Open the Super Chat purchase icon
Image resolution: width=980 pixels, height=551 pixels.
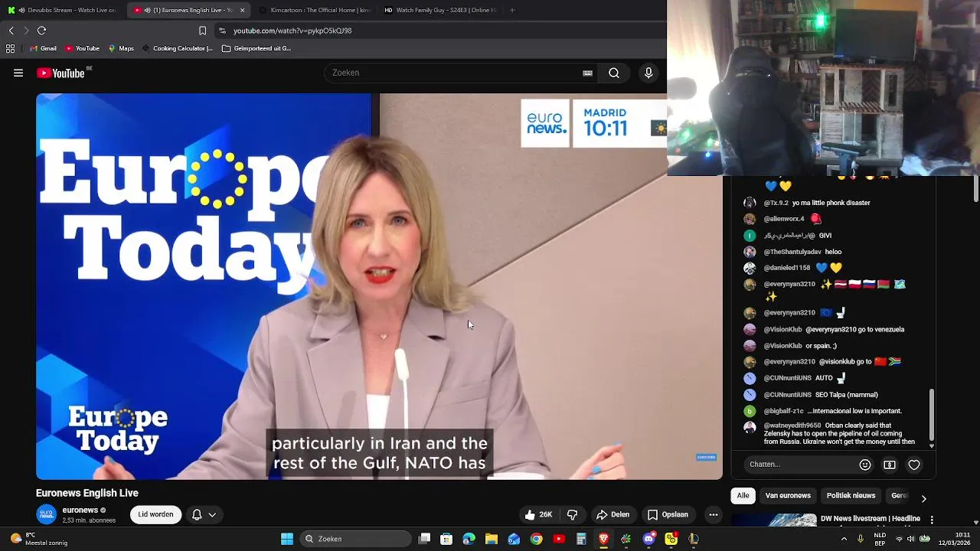(890, 465)
